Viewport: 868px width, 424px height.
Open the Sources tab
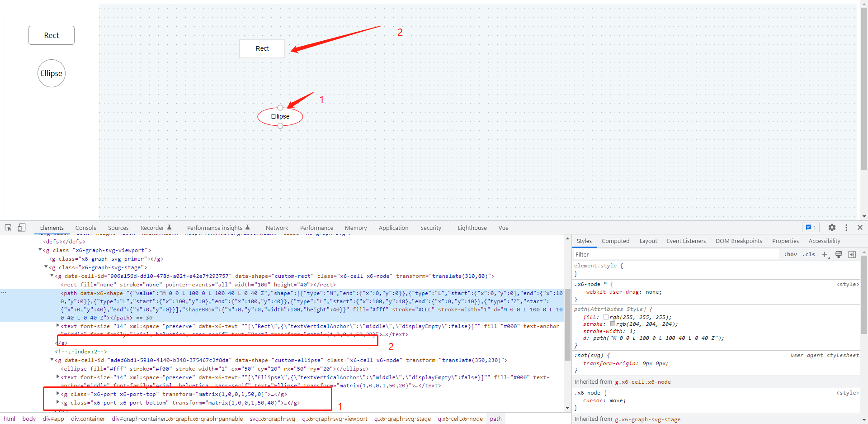click(x=118, y=228)
